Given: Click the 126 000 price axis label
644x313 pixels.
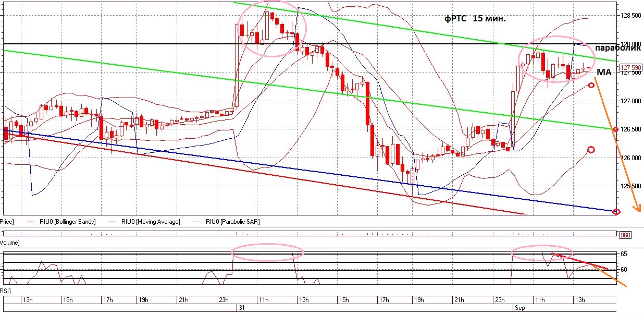Looking at the screenshot, I should (x=631, y=158).
